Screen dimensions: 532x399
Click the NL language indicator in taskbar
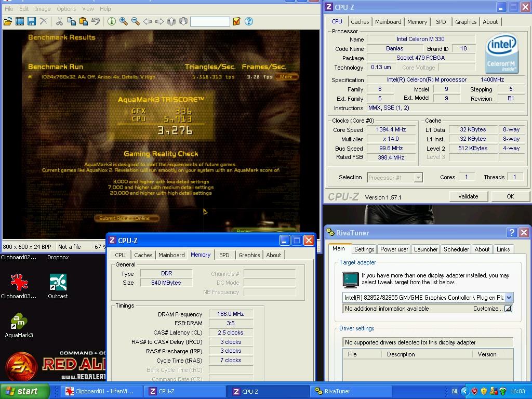pyautogui.click(x=455, y=392)
